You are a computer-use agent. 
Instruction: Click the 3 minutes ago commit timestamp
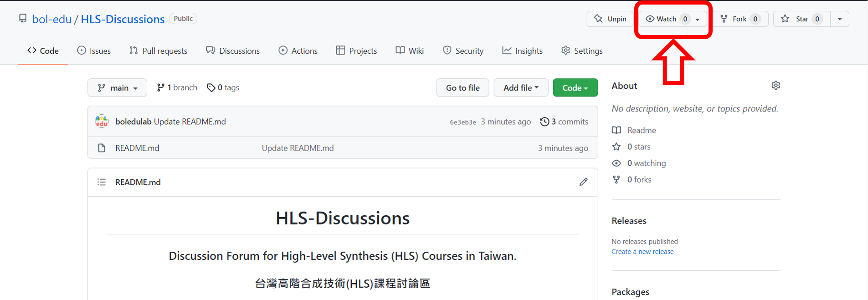pos(506,122)
